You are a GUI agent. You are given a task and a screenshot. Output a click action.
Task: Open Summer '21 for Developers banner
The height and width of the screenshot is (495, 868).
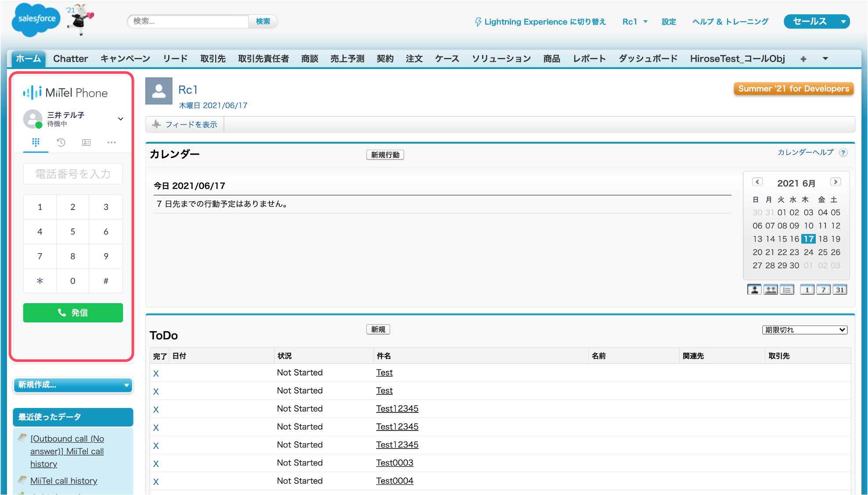(793, 89)
